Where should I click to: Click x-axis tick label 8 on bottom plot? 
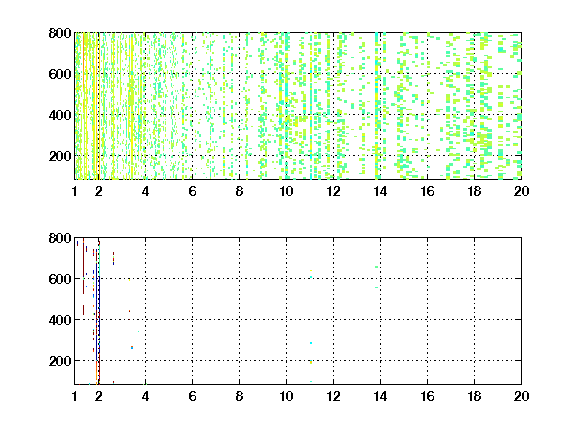pyautogui.click(x=240, y=396)
